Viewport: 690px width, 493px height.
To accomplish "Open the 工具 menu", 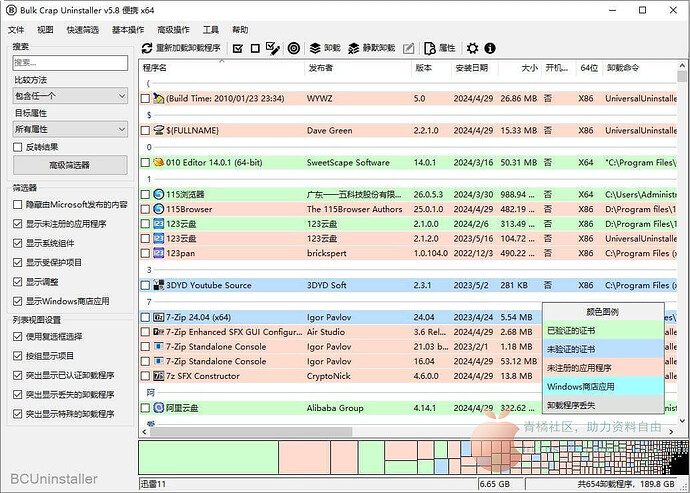I will pyautogui.click(x=211, y=29).
